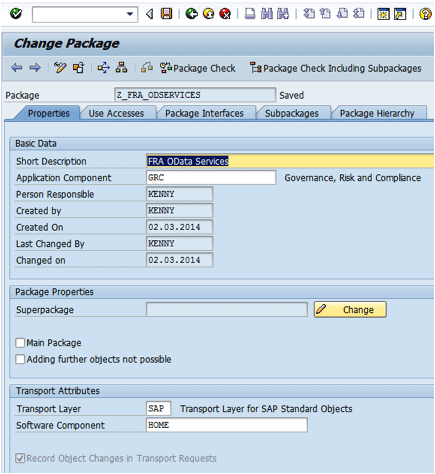Switch to the Use Accesses tab
The height and width of the screenshot is (474, 435).
tap(116, 113)
